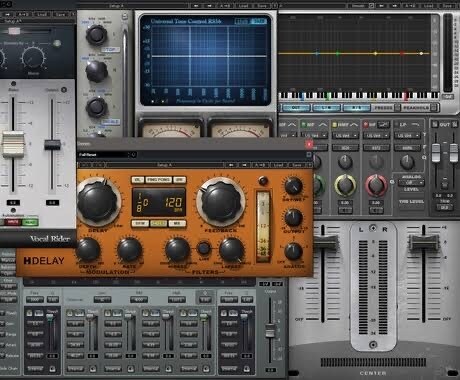Click the red EQ band node on the graph
The width and height of the screenshot is (460, 380).
click(x=402, y=53)
